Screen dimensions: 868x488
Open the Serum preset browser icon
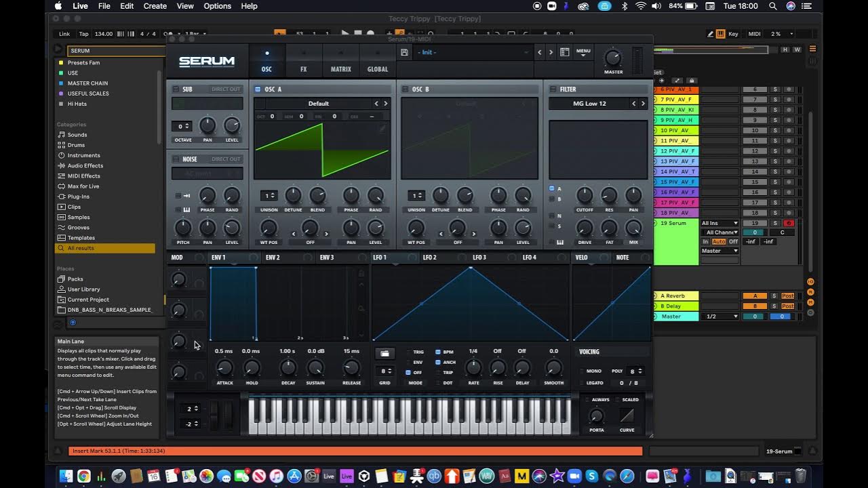tap(564, 52)
